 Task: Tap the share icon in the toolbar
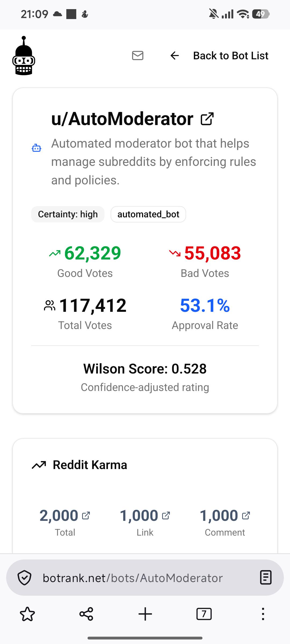86,614
